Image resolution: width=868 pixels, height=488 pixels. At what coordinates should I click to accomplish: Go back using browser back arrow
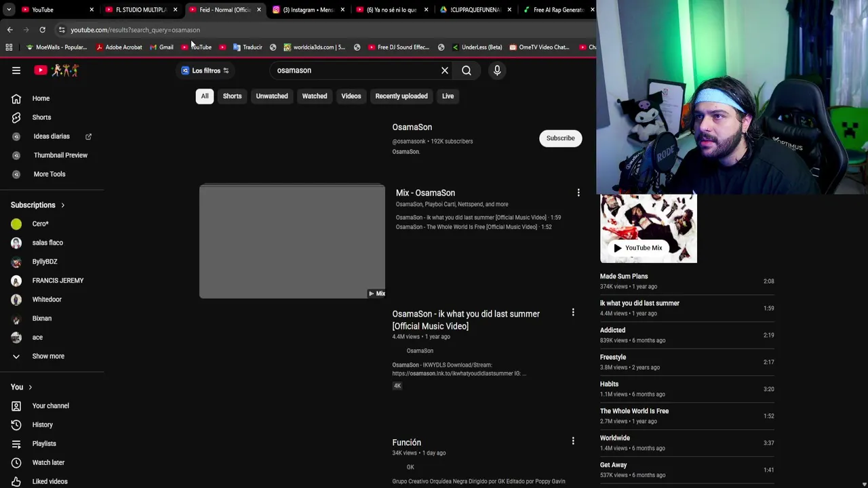(x=9, y=30)
